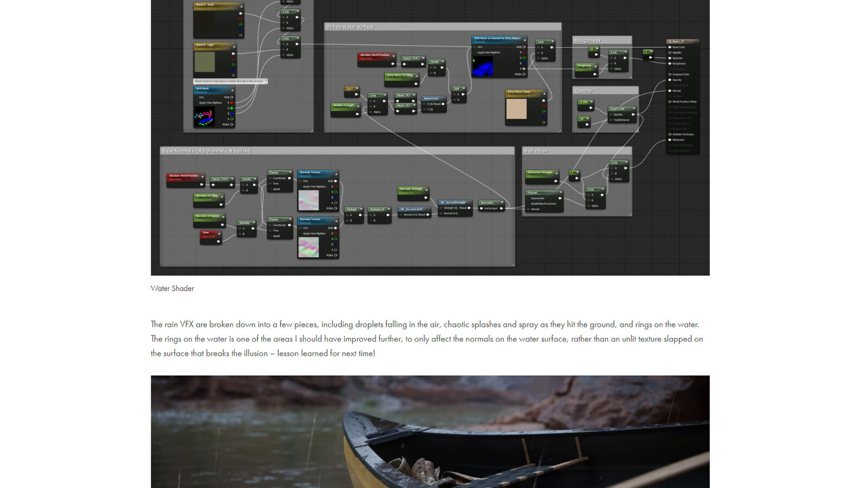Select the Mask (G) node
This screenshot has height=488, width=868.
click(405, 108)
